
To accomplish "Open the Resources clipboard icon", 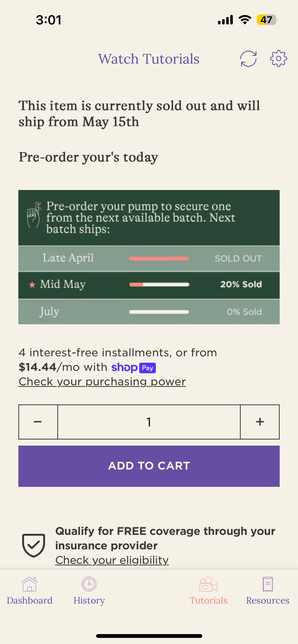I will [x=268, y=584].
